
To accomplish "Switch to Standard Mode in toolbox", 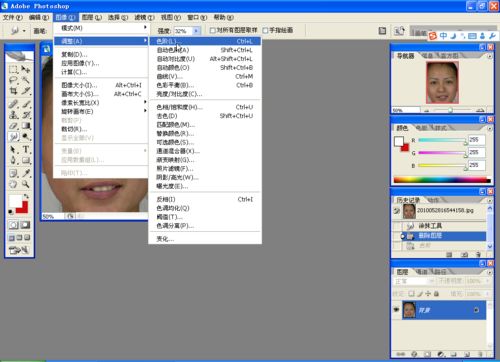I will pyautogui.click(x=13, y=225).
